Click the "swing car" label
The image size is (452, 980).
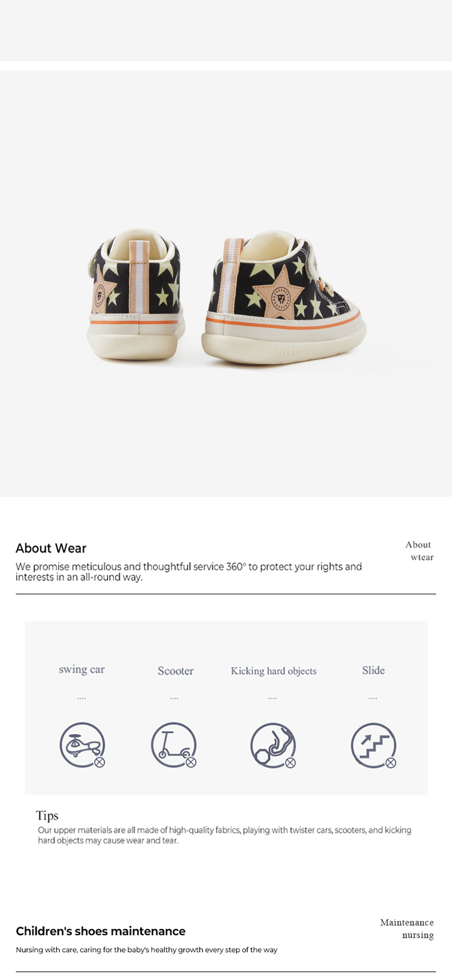82,669
